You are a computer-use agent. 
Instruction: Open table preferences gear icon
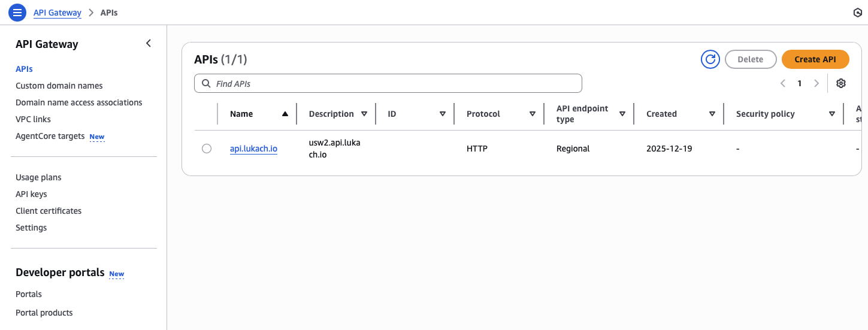(x=841, y=84)
